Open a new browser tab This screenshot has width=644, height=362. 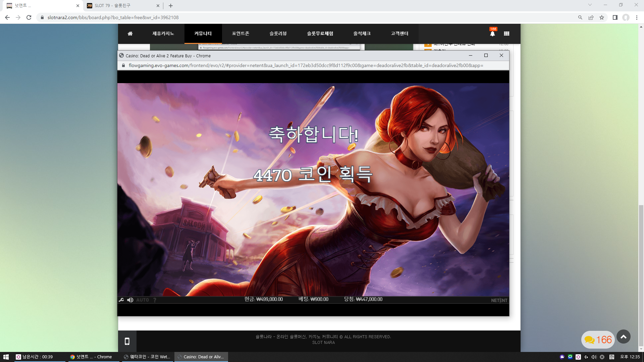click(x=171, y=6)
